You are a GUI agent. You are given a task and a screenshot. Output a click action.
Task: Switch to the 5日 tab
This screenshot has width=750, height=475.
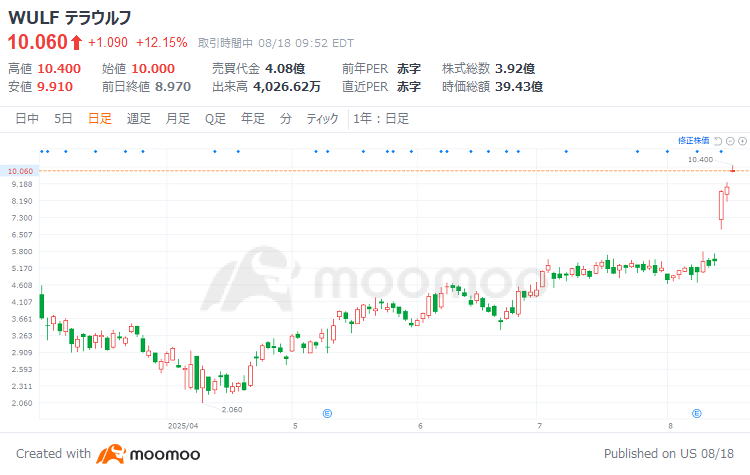click(x=63, y=119)
